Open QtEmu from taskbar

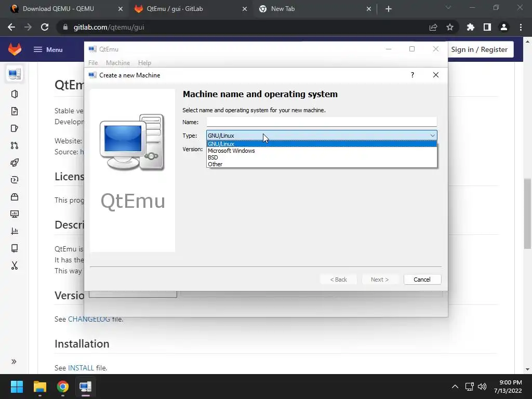tap(86, 387)
